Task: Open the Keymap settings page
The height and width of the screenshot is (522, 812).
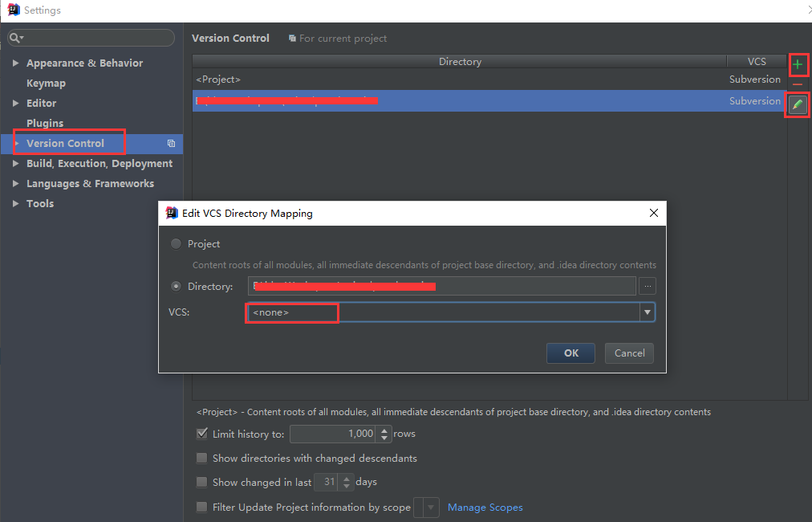Action: click(x=46, y=83)
